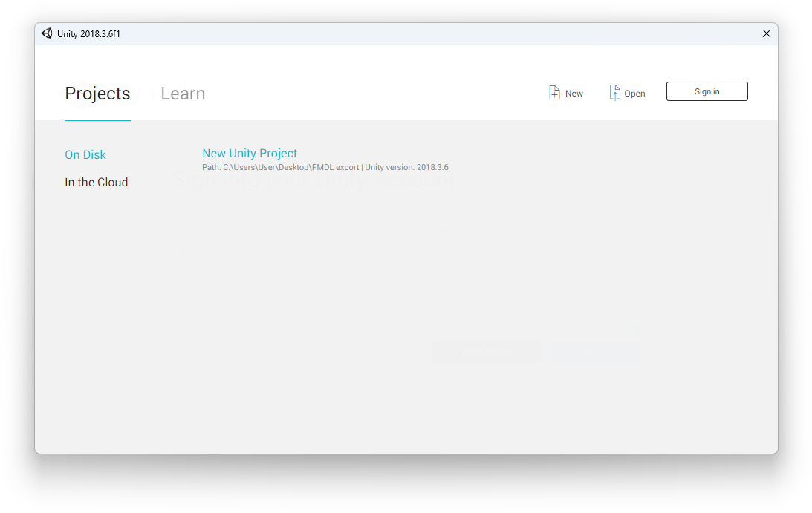Click the Open label to browse project
812x513 pixels.
(x=634, y=94)
